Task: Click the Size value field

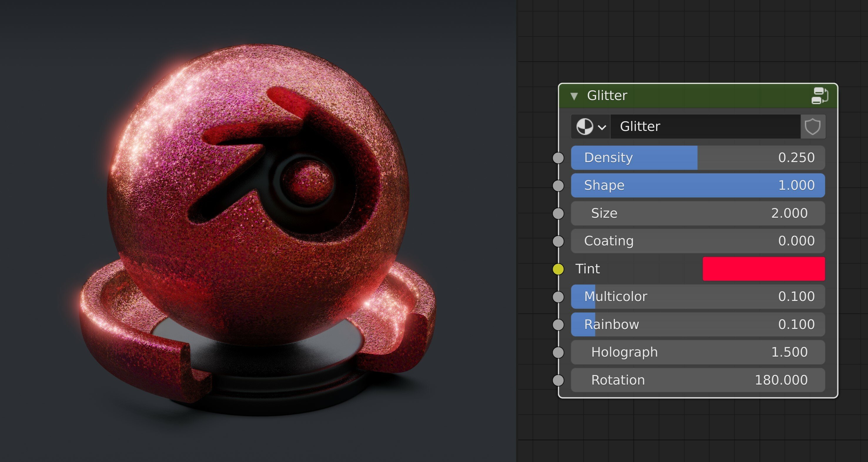Action: (698, 213)
